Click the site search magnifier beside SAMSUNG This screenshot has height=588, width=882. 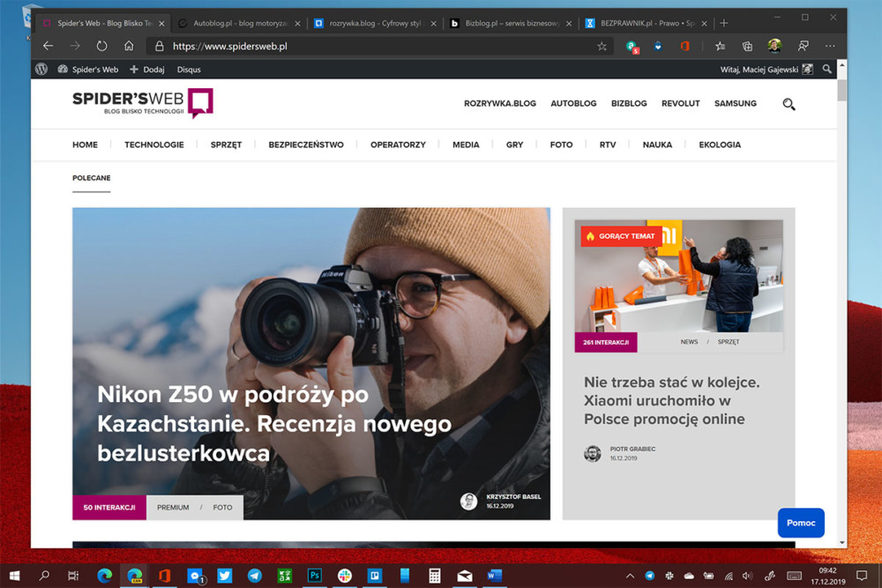coord(789,104)
